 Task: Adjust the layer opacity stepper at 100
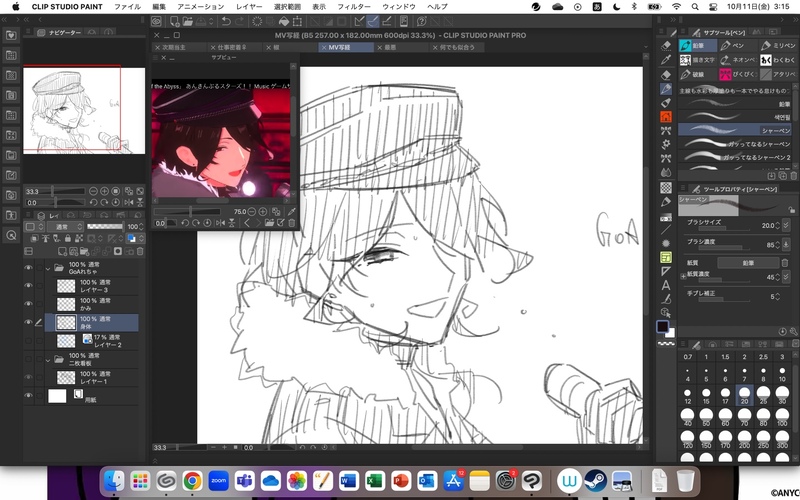click(x=141, y=227)
